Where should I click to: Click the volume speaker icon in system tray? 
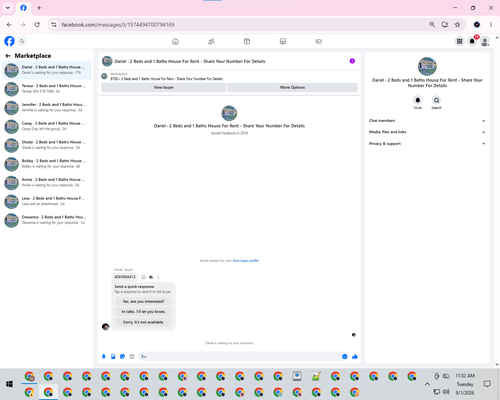[x=446, y=392]
